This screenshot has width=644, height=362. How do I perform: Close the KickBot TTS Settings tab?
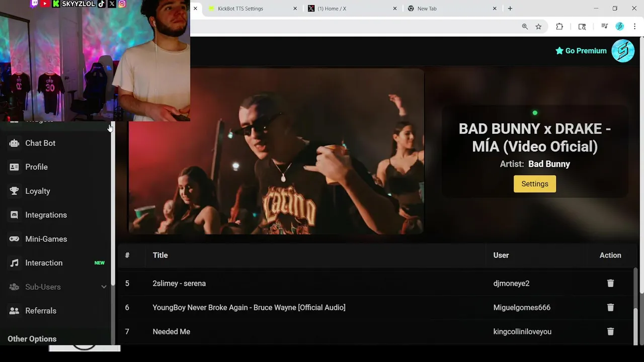[295, 9]
